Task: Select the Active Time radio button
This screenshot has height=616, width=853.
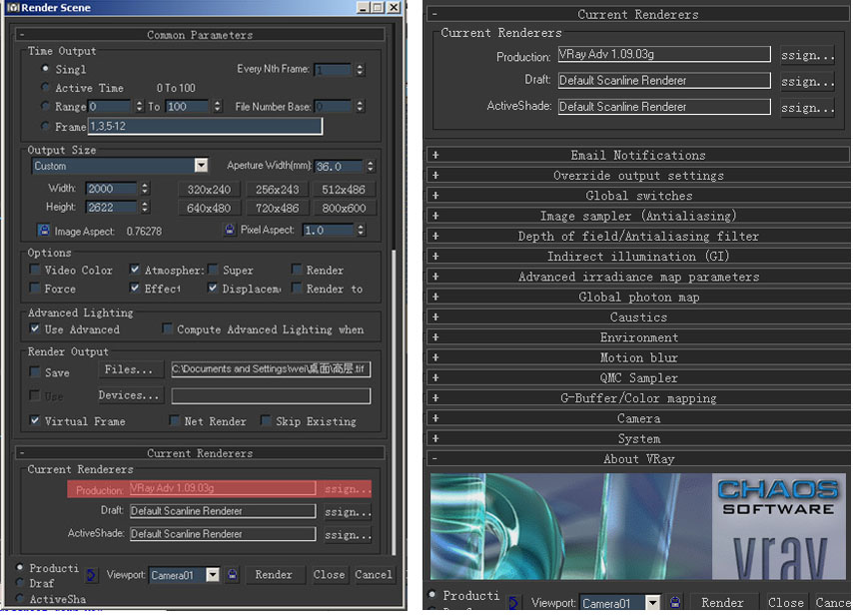Action: coord(45,87)
